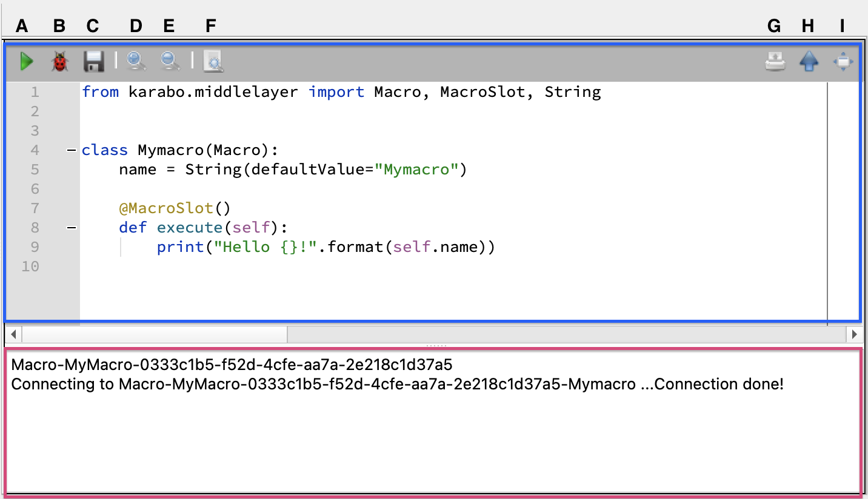Click the 'execute' function name on line 8
The height and width of the screenshot is (499, 868).
tap(190, 228)
